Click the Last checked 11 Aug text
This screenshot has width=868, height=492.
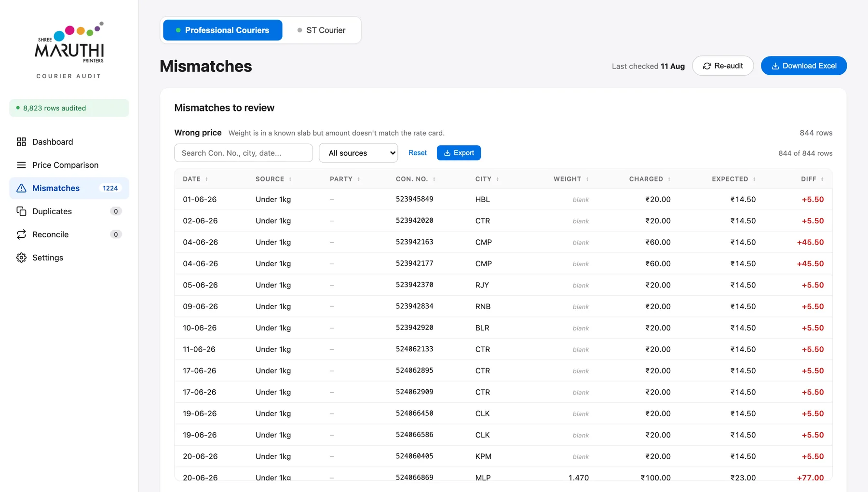click(648, 66)
